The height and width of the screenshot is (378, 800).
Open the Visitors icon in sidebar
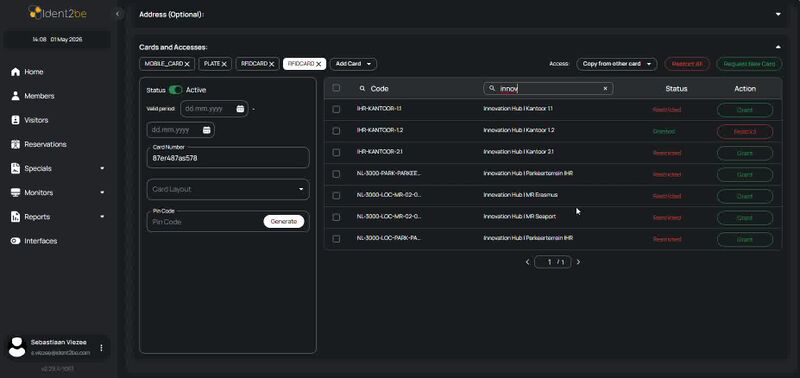coord(15,120)
